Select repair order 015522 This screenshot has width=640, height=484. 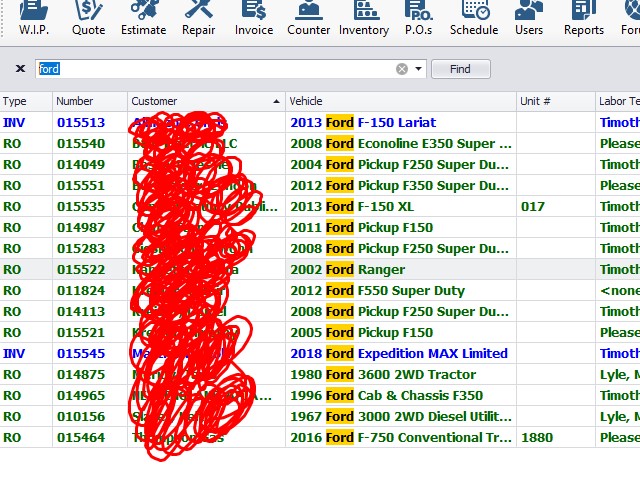point(81,270)
